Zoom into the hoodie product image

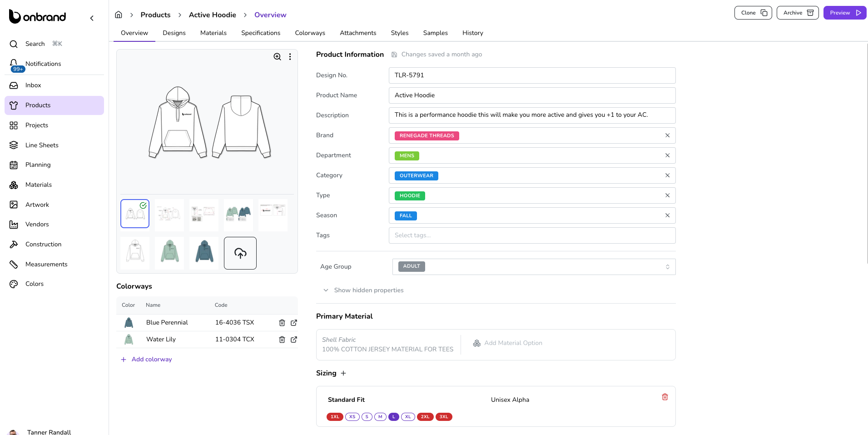click(277, 57)
